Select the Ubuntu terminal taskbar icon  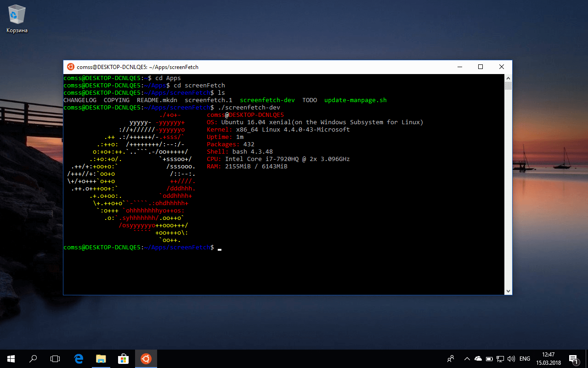146,358
